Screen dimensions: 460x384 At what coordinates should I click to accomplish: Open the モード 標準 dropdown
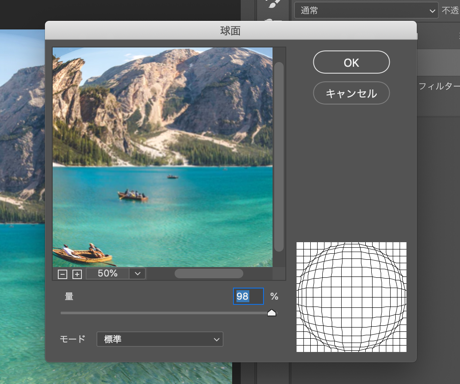pos(160,339)
